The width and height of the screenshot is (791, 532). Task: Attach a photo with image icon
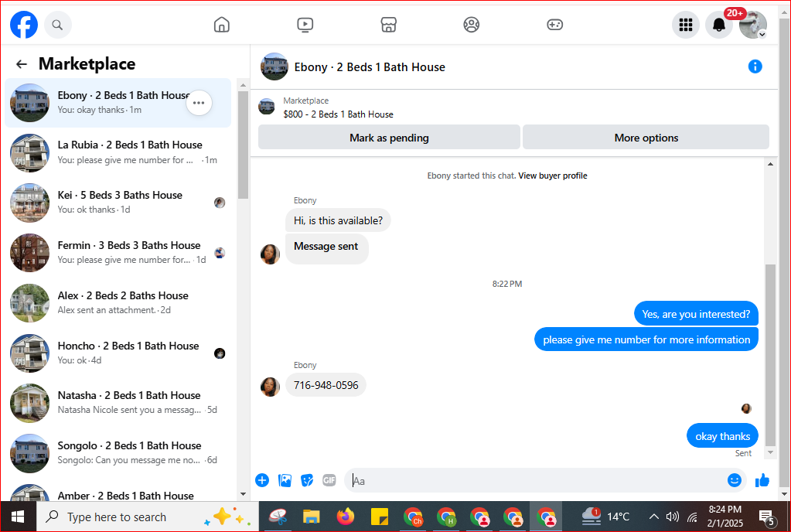coord(285,480)
